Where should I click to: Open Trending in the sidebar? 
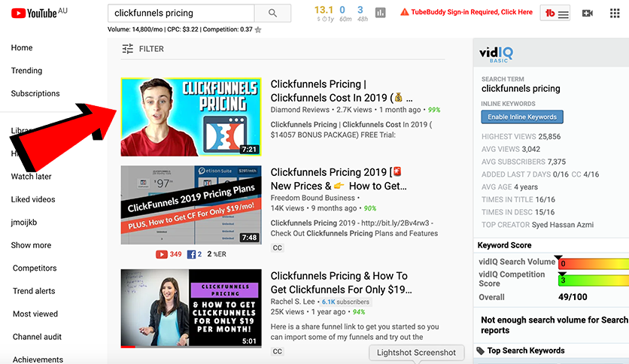26,71
